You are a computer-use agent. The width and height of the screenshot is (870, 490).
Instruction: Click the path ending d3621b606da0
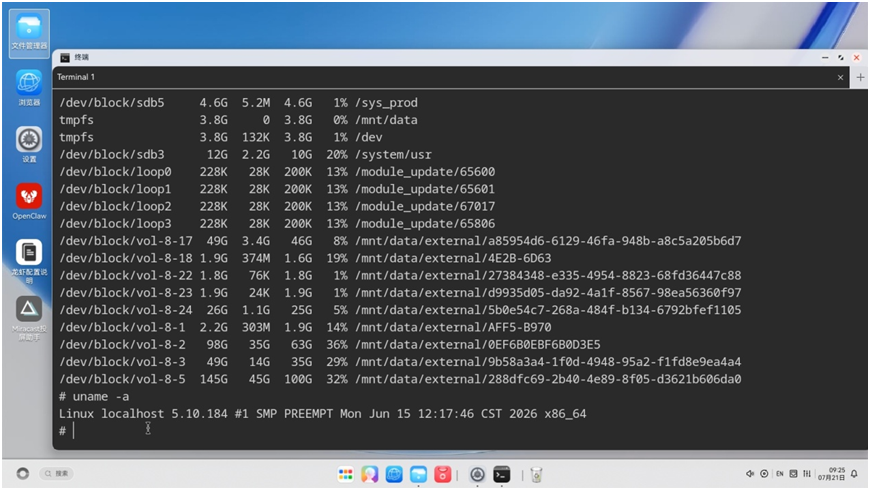[x=548, y=379]
